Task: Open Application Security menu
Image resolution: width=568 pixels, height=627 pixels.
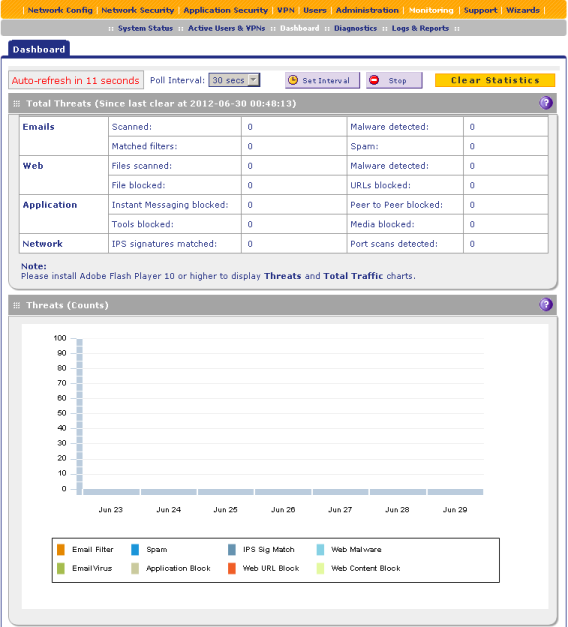Action: tap(226, 10)
